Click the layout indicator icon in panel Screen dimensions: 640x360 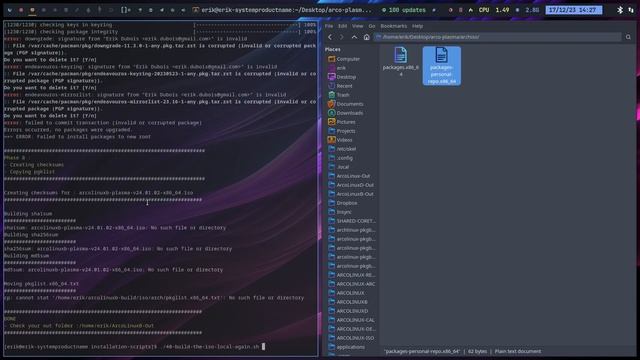coord(125,10)
